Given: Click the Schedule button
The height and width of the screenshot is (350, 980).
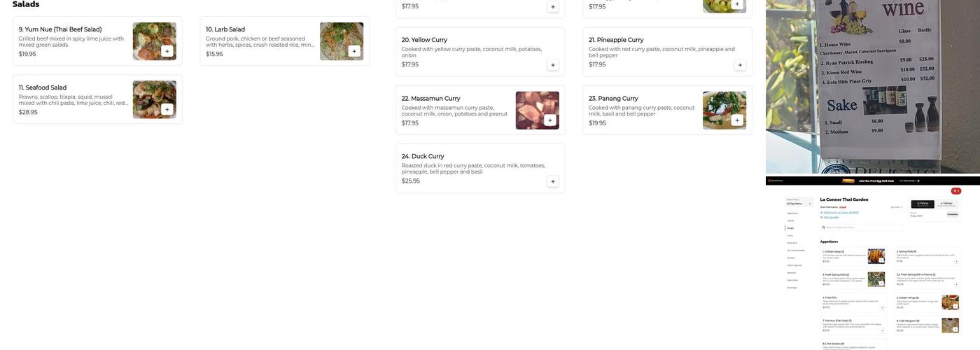Looking at the screenshot, I should (953, 215).
